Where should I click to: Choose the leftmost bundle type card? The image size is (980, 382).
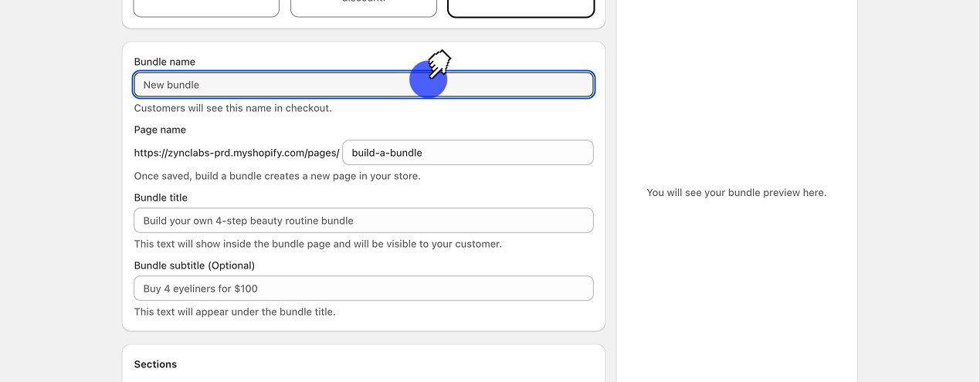pyautogui.click(x=206, y=8)
